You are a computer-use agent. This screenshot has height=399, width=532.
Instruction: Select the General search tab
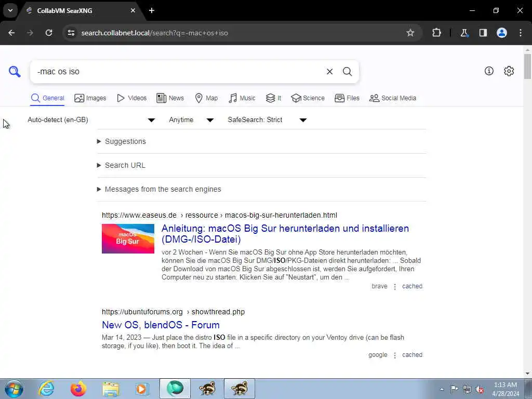tap(47, 98)
